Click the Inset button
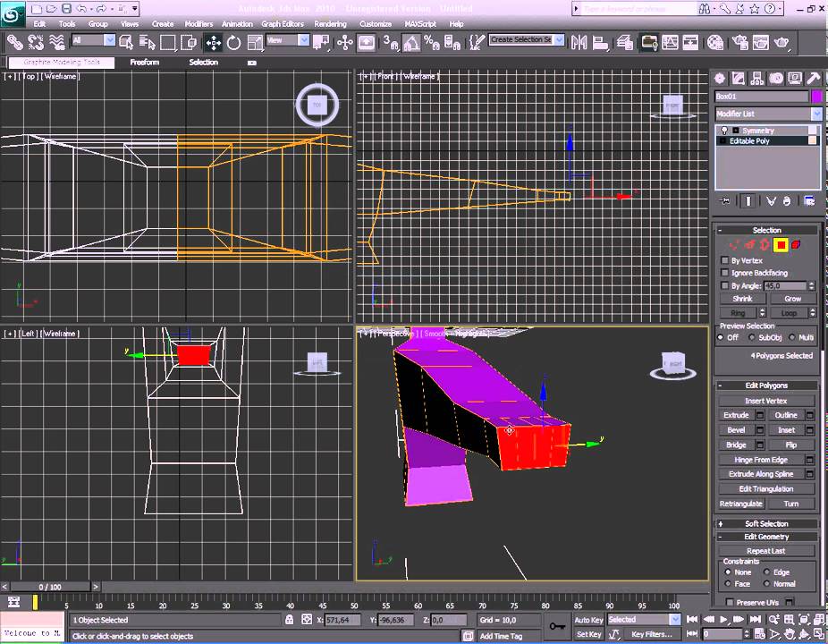 coord(786,430)
